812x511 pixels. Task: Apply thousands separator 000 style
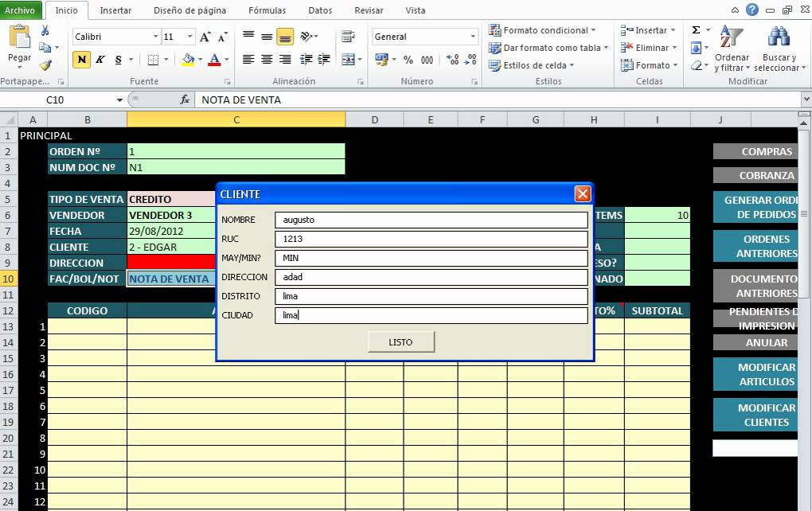click(427, 60)
